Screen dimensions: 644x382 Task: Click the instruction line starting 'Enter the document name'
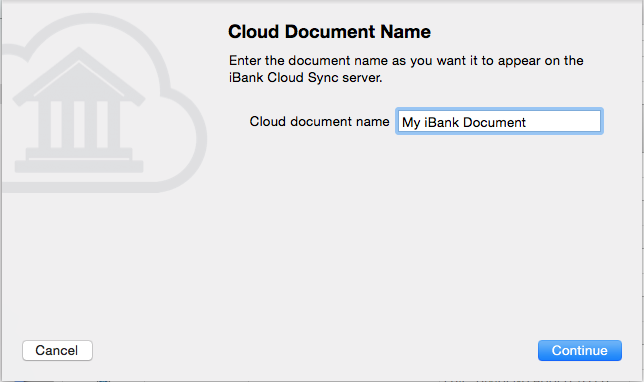406,61
